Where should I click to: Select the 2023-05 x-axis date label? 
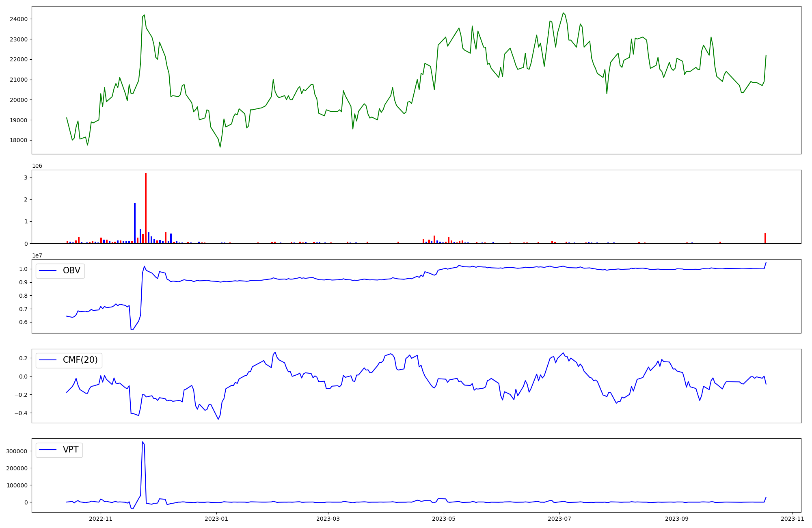[443, 519]
